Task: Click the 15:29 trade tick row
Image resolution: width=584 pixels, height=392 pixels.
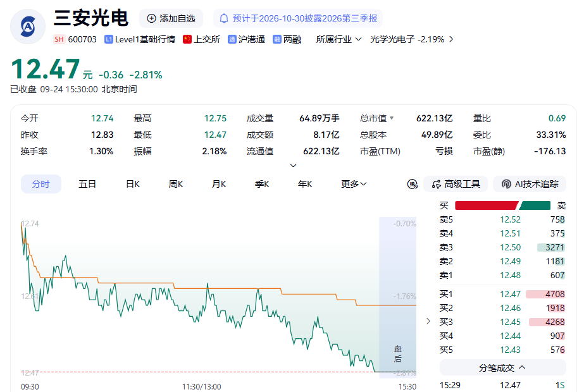Action: [502, 385]
